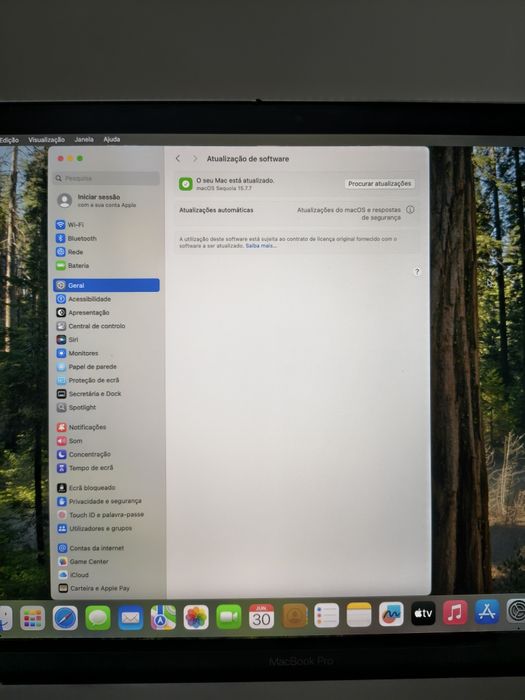This screenshot has width=525, height=700.
Task: Open Bateria settings
Action: tap(106, 266)
